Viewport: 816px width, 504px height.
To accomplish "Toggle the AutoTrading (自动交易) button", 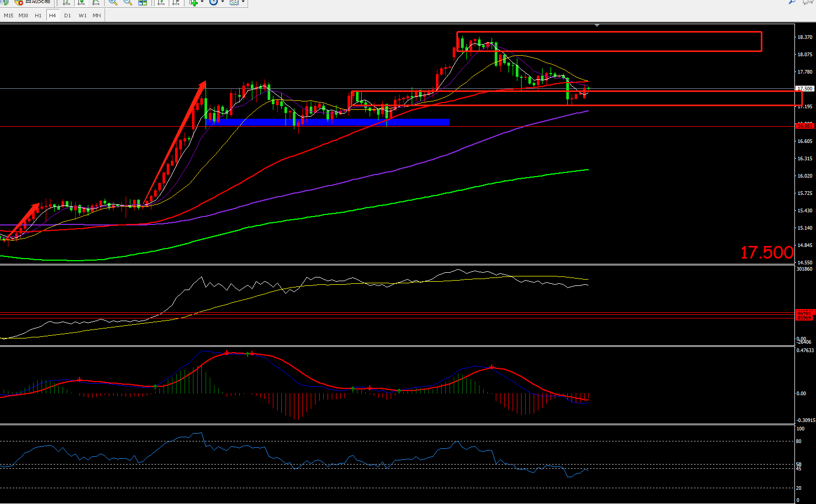I will click(x=33, y=2).
